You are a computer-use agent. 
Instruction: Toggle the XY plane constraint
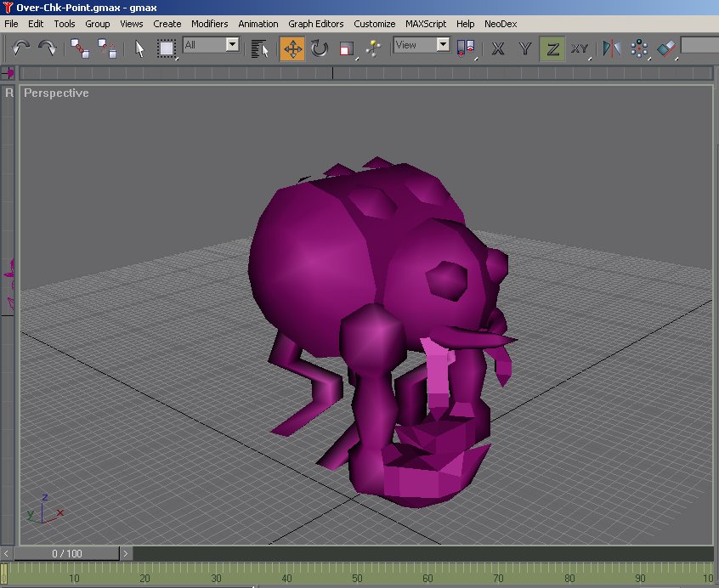pos(580,48)
